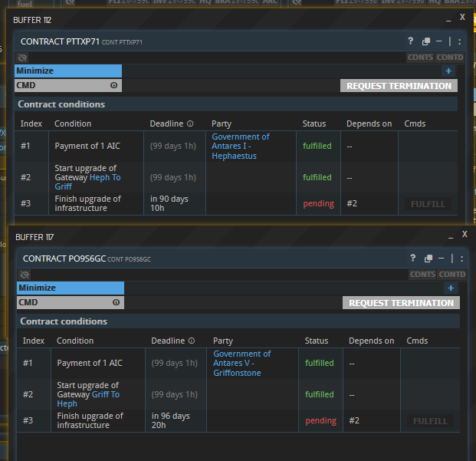Toggle the hidden-eye icon in PO9S6GC buffer
This screenshot has height=461, width=476.
(x=25, y=275)
